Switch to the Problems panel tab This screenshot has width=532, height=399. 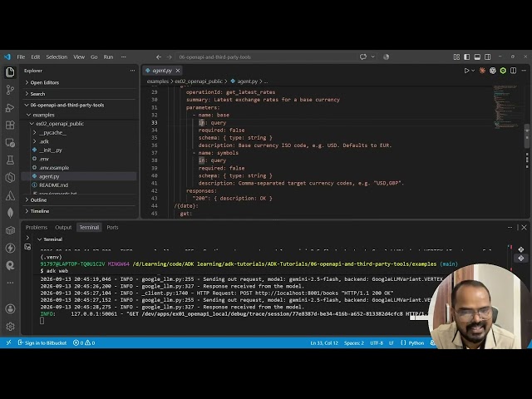[37, 227]
